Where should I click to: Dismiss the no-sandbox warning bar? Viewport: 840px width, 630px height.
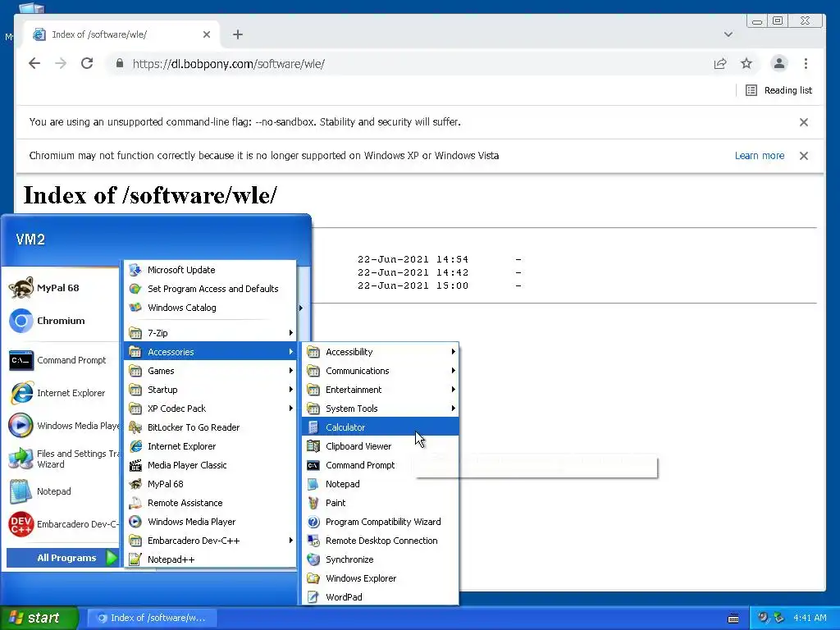click(x=804, y=122)
